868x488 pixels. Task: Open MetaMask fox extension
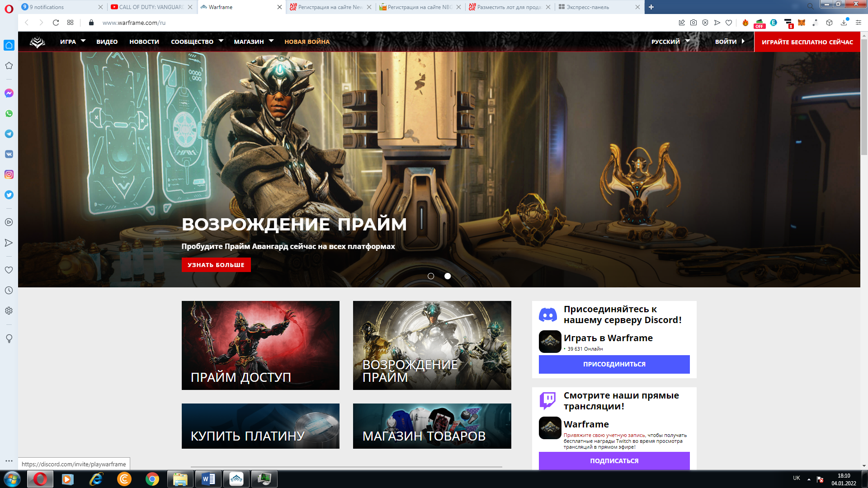coord(802,23)
